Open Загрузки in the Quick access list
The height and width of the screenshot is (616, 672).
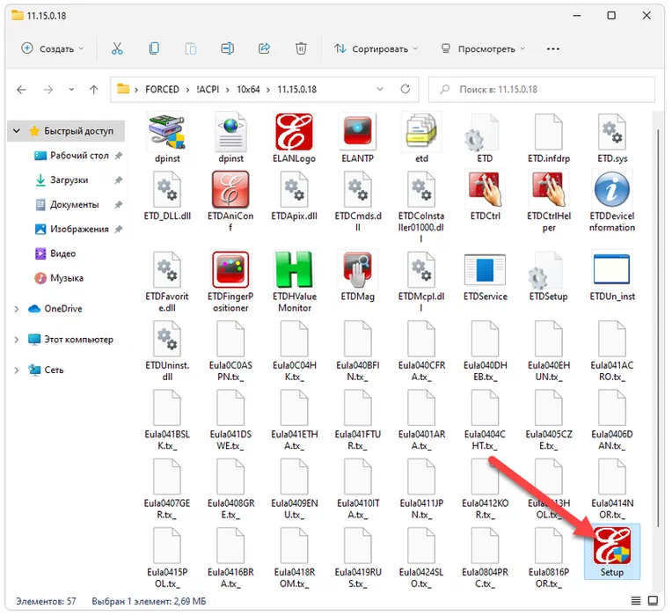click(69, 180)
